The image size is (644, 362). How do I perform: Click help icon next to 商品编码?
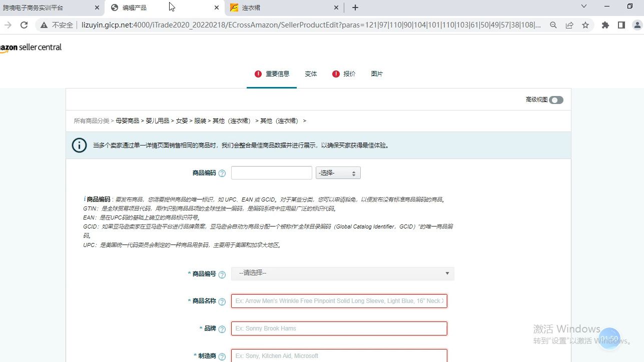coord(222,173)
